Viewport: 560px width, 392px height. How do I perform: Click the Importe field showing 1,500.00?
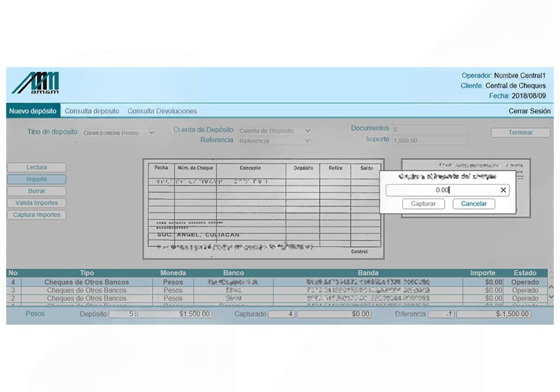430,141
